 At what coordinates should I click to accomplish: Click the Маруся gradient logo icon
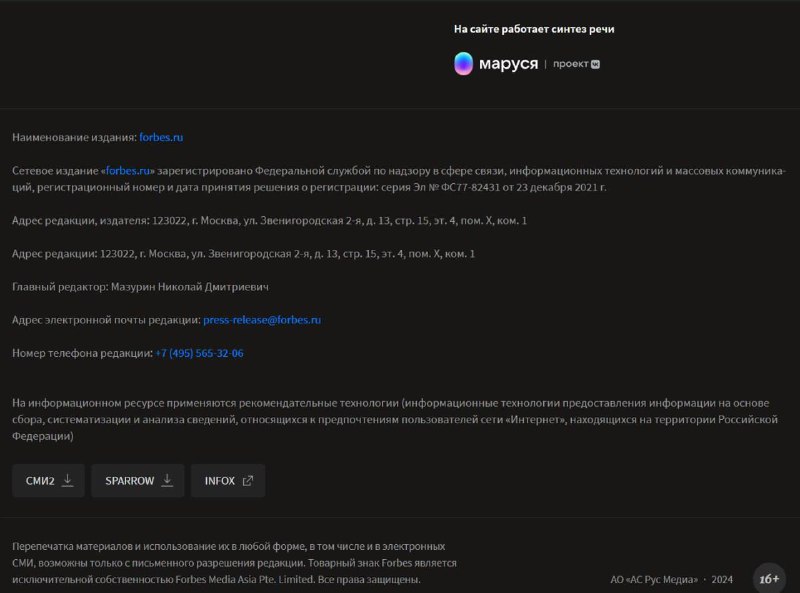463,64
